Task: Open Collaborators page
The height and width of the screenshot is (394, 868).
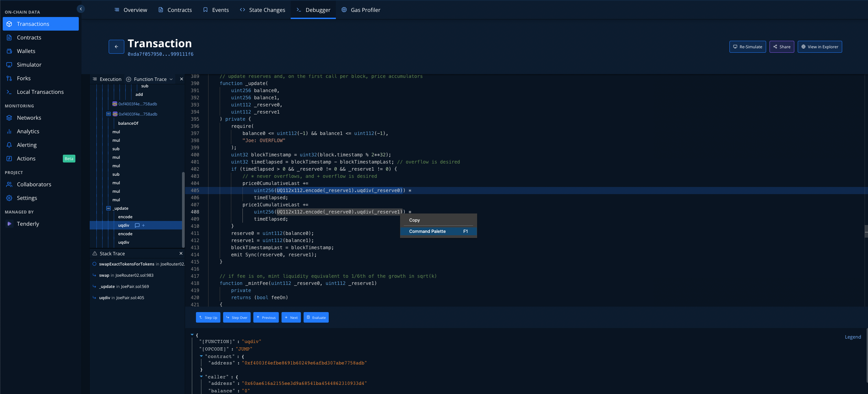Action: point(41,184)
